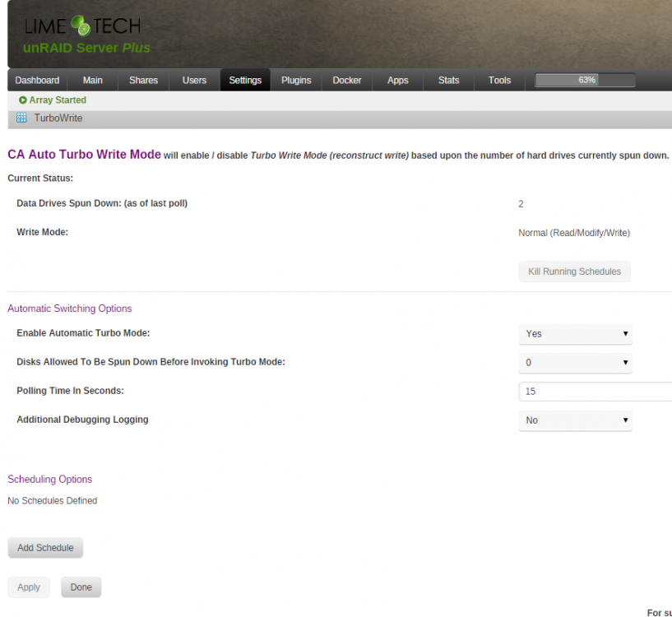Click the Write Mode label
Screen dimensions: 672x617
pyautogui.click(x=43, y=232)
